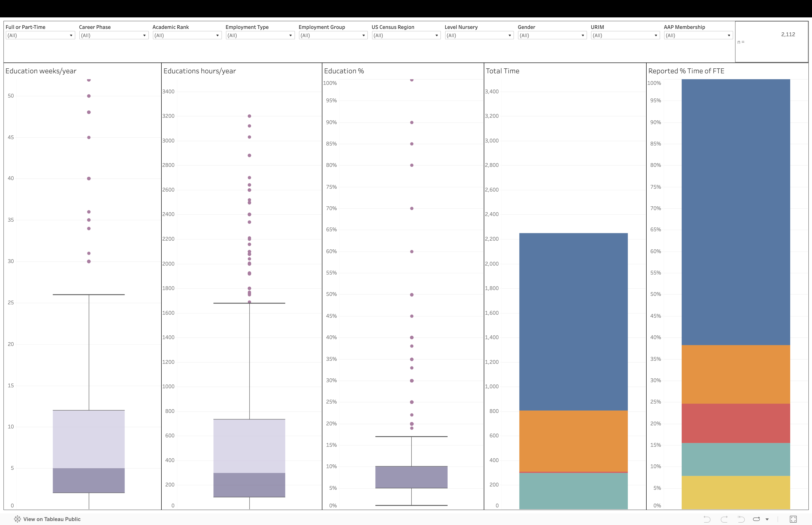Enter full screen mode

(x=793, y=519)
